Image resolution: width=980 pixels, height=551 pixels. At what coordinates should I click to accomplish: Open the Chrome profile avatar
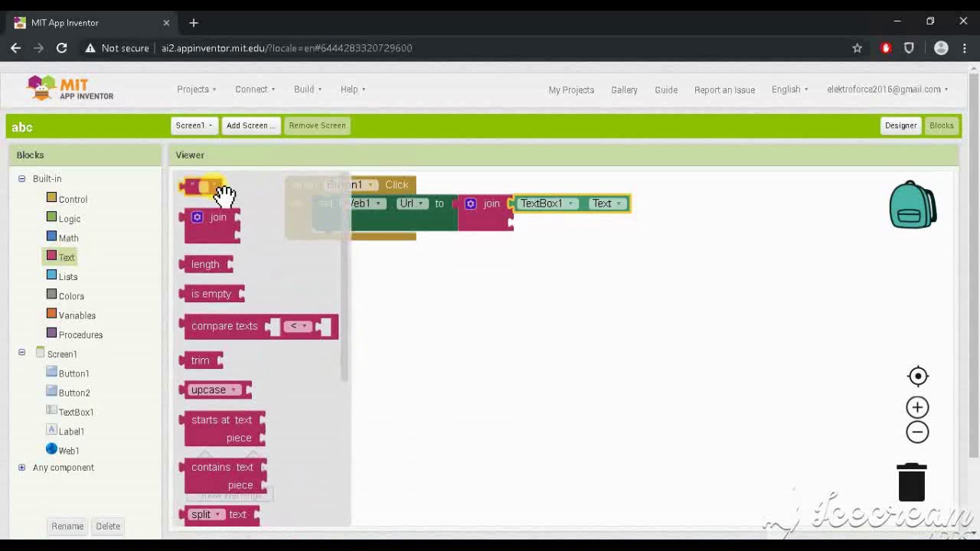[941, 48]
